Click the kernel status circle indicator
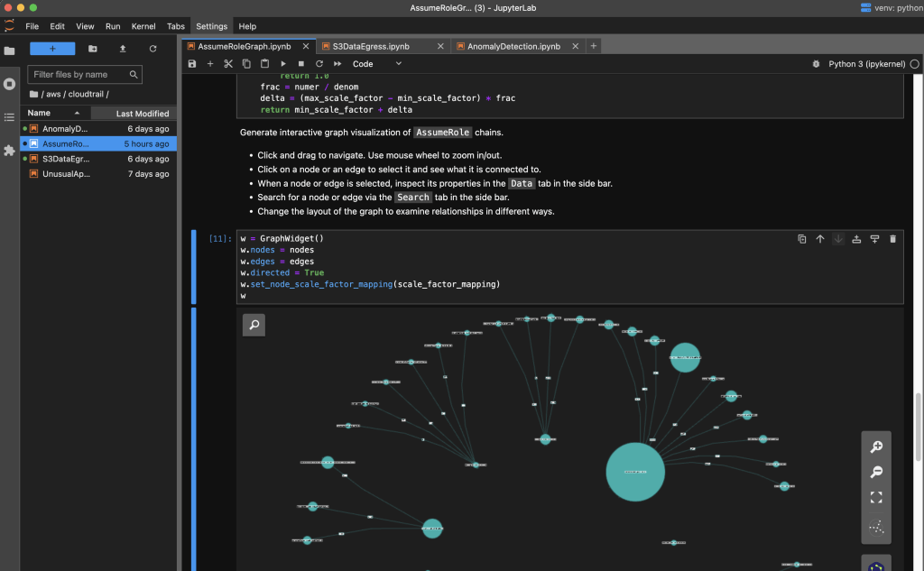Viewport: 924px width, 571px height. [x=915, y=64]
